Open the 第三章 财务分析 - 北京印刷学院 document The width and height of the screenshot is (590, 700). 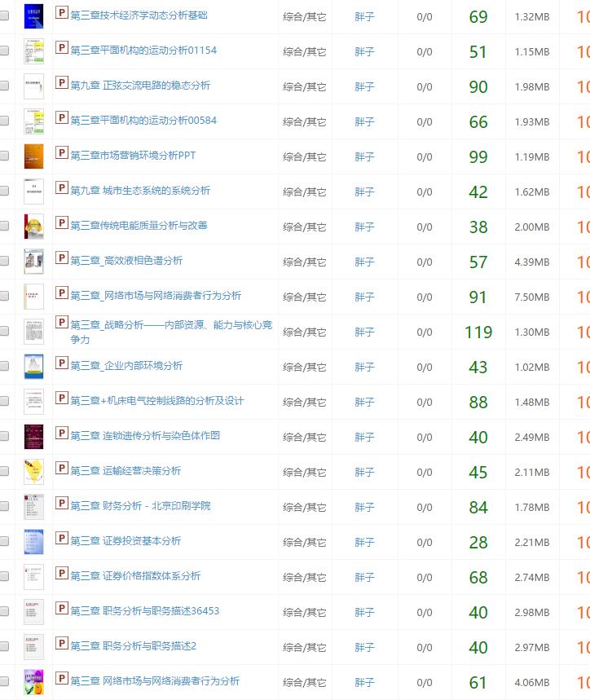[139, 506]
